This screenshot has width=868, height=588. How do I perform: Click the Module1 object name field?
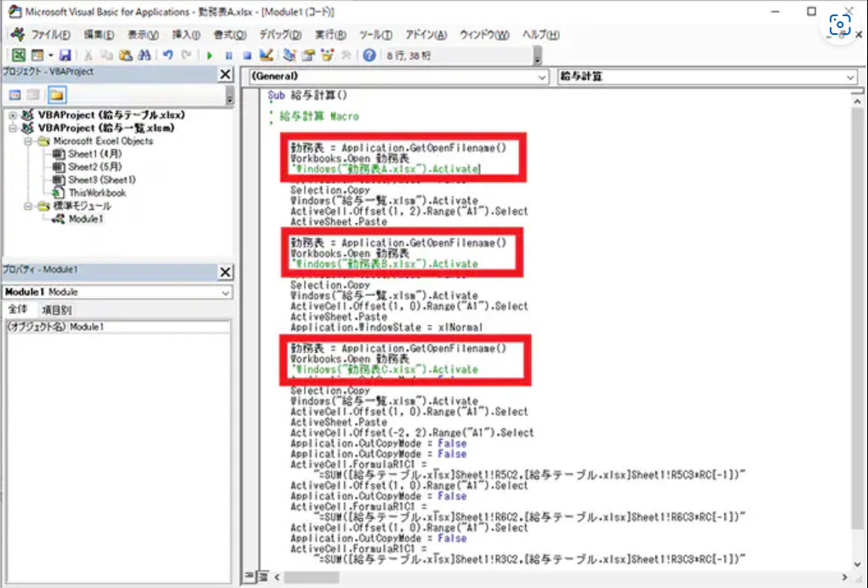click(148, 327)
